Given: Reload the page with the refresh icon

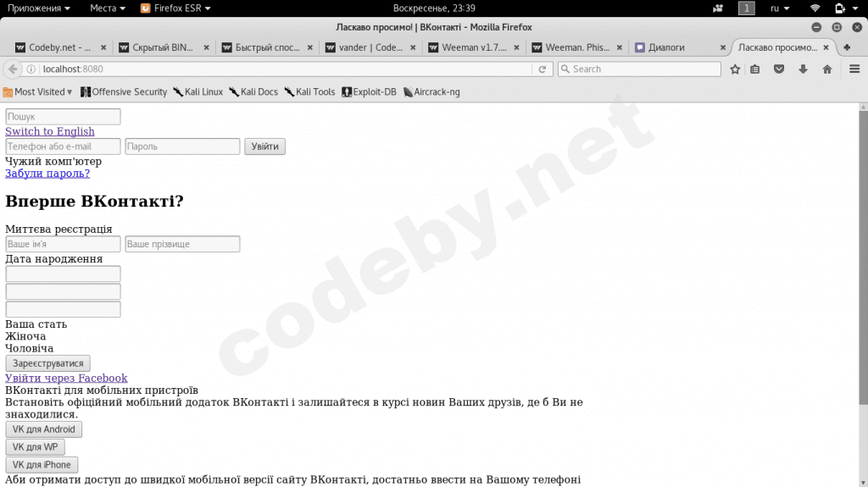Looking at the screenshot, I should click(x=542, y=69).
